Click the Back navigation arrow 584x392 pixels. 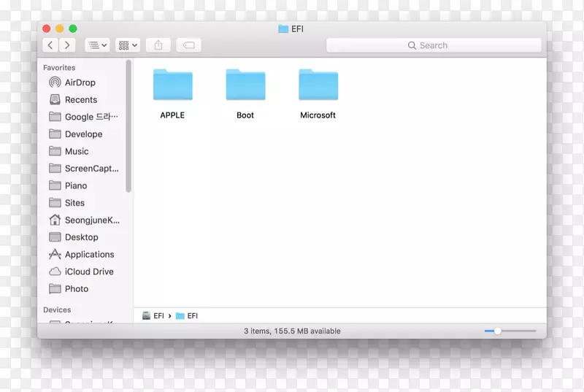(50, 45)
